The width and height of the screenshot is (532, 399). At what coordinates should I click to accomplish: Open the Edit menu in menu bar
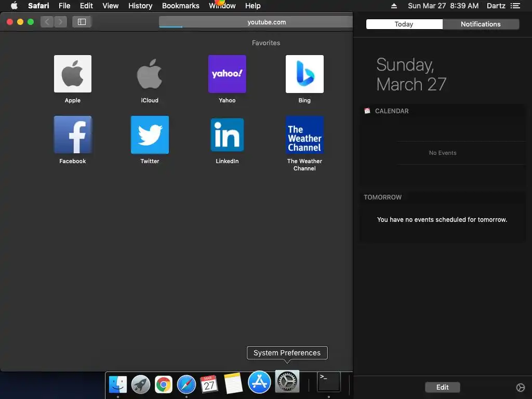[x=86, y=6]
